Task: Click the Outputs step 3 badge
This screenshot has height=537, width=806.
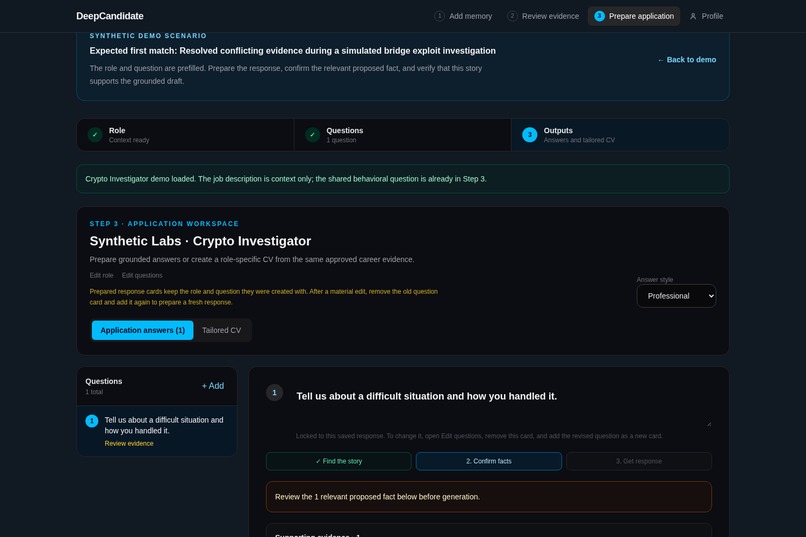Action: coord(530,135)
